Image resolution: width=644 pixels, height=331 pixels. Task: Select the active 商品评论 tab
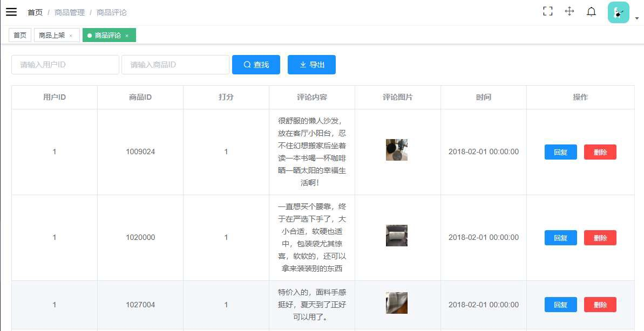point(109,35)
